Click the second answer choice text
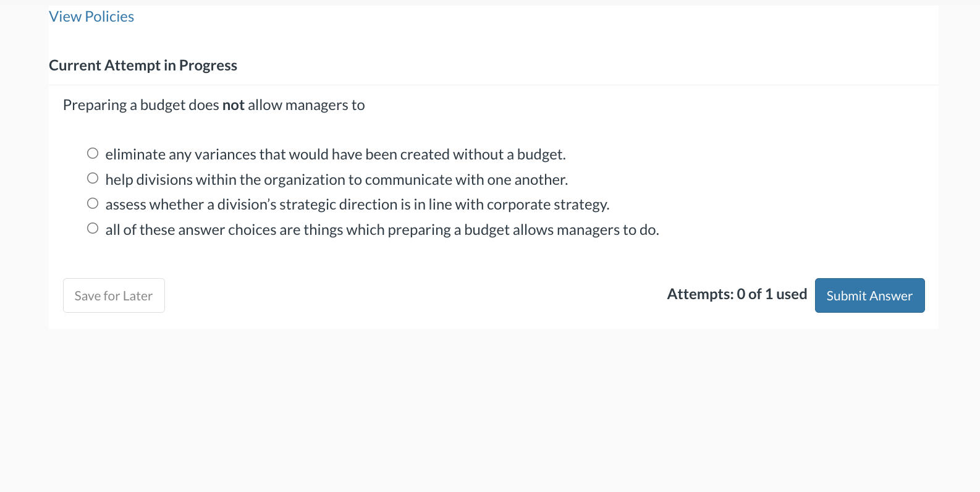The image size is (980, 492). pyautogui.click(x=337, y=179)
